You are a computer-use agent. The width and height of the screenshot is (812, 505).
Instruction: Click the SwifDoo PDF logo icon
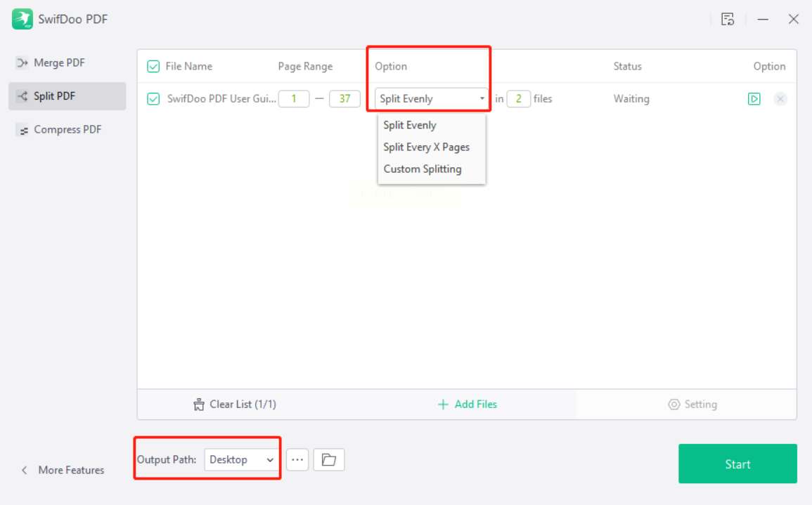(22, 19)
